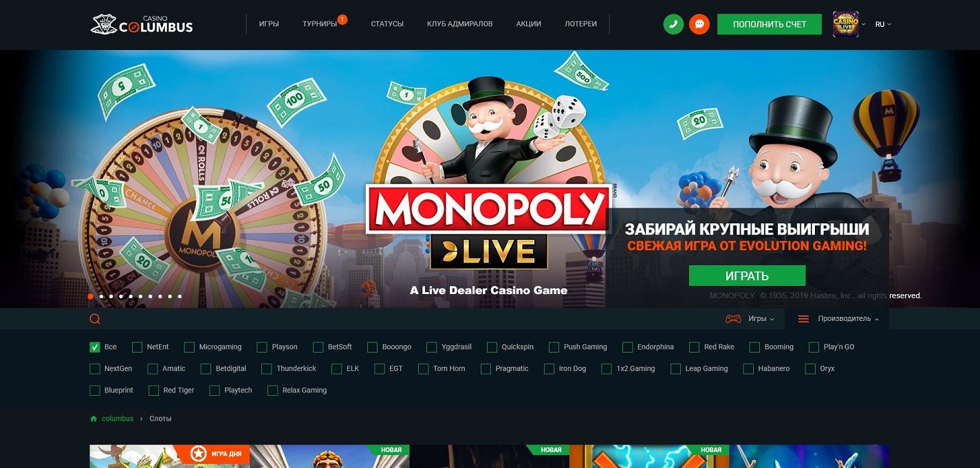Uncheck the Все checkbox
Screen dimensions: 980x468
(x=95, y=347)
